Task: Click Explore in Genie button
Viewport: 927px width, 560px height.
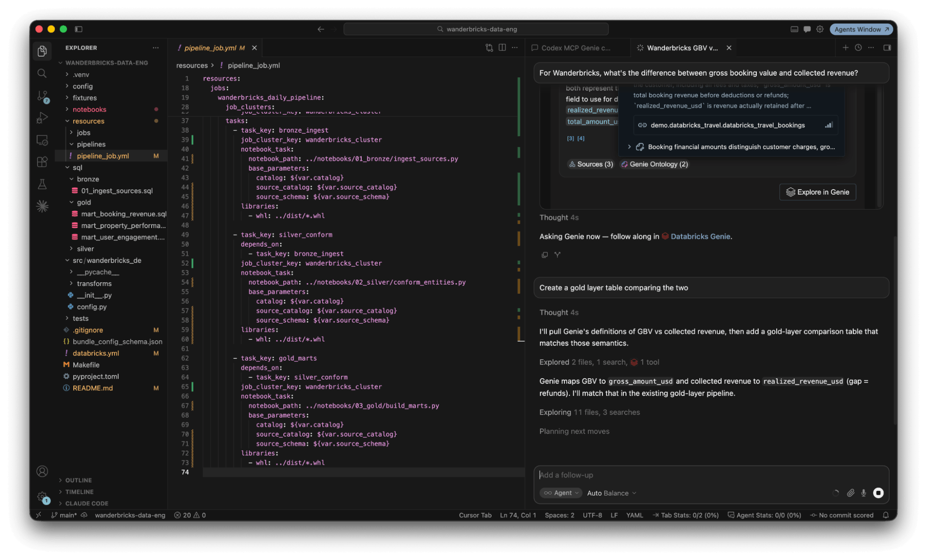Action: [x=818, y=192]
